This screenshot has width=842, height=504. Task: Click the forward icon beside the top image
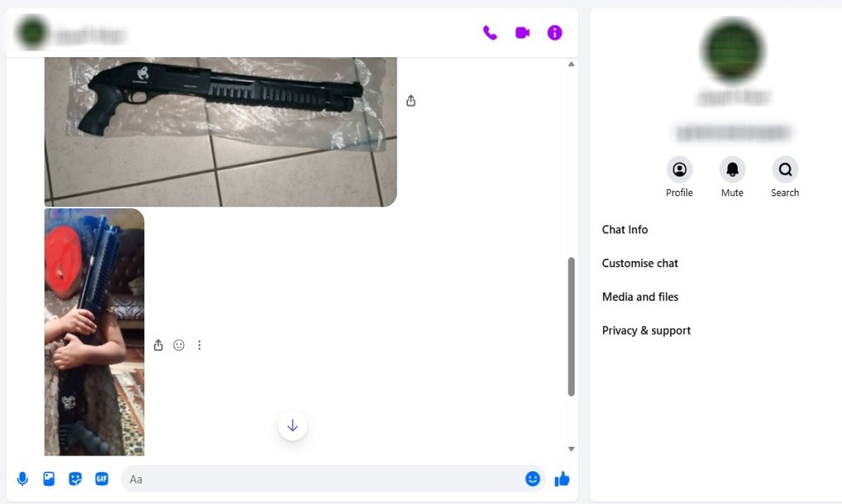pos(411,101)
